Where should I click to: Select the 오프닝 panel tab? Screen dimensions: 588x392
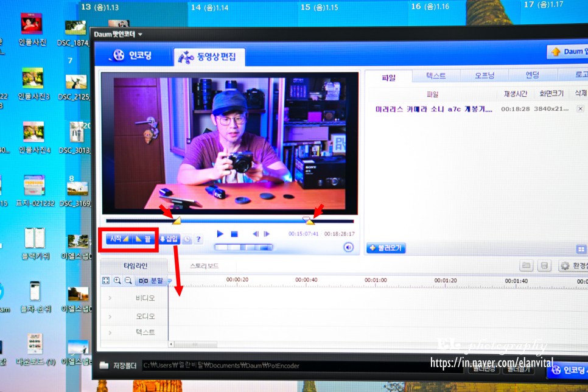pyautogui.click(x=484, y=75)
